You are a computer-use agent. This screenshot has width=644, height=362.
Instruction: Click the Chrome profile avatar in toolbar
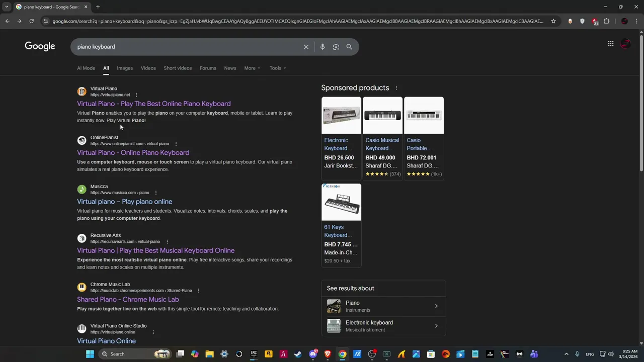pyautogui.click(x=624, y=21)
